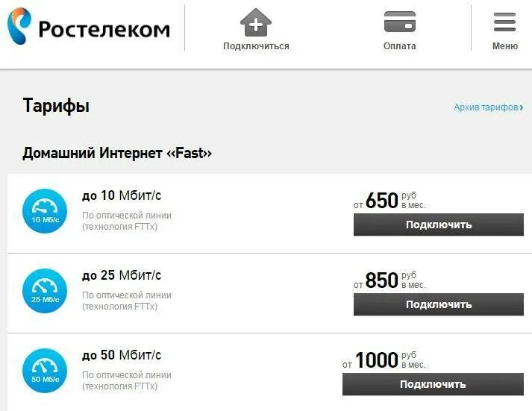Select the до 25 Мбит/с tariff title
This screenshot has width=532, height=411.
pos(122,275)
